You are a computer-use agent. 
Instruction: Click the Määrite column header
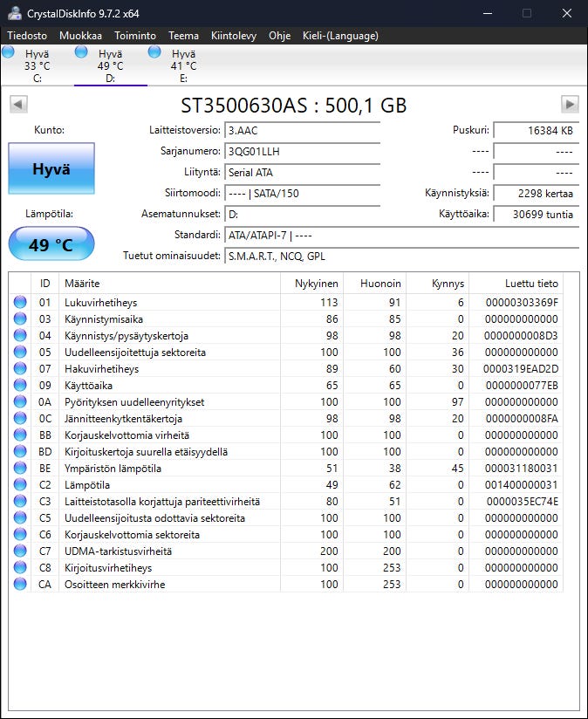pos(82,284)
